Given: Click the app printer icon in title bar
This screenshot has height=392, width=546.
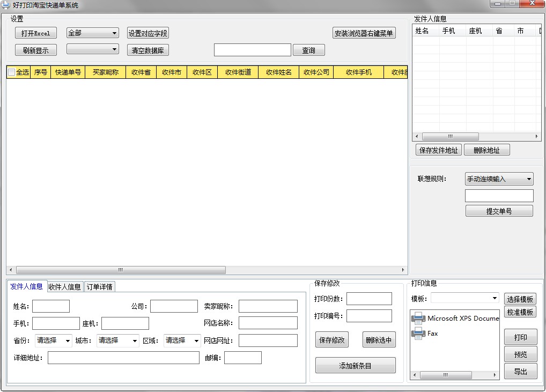Looking at the screenshot, I should (6, 5).
